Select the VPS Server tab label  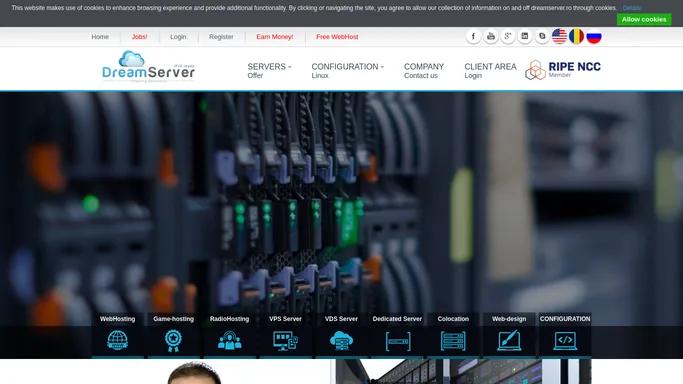tap(285, 319)
